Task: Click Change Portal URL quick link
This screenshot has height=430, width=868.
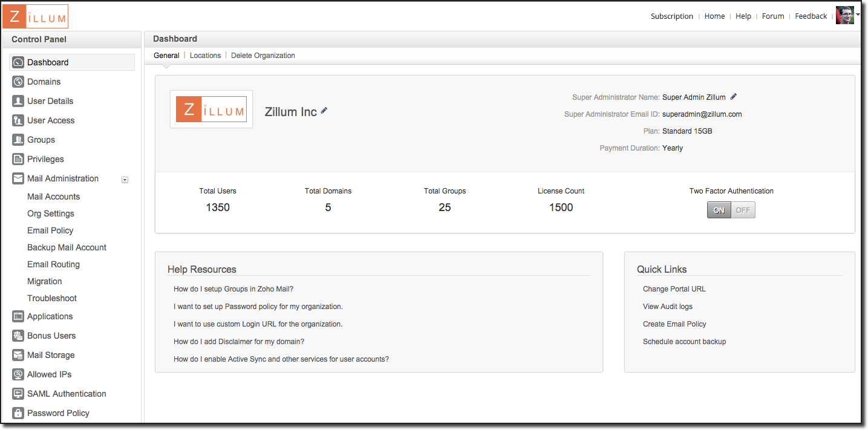Action: click(674, 289)
